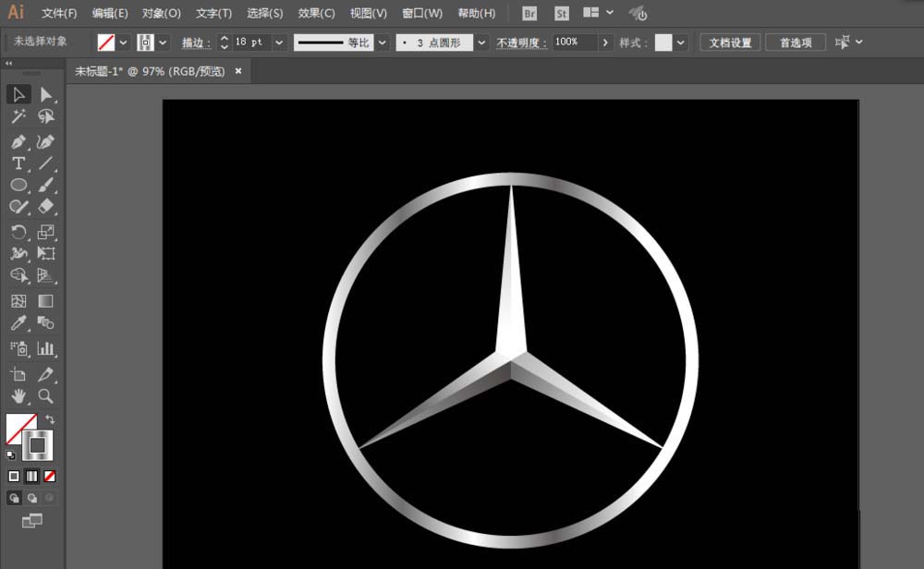Open the 效果(E) menu
The width and height of the screenshot is (924, 569).
tap(317, 14)
